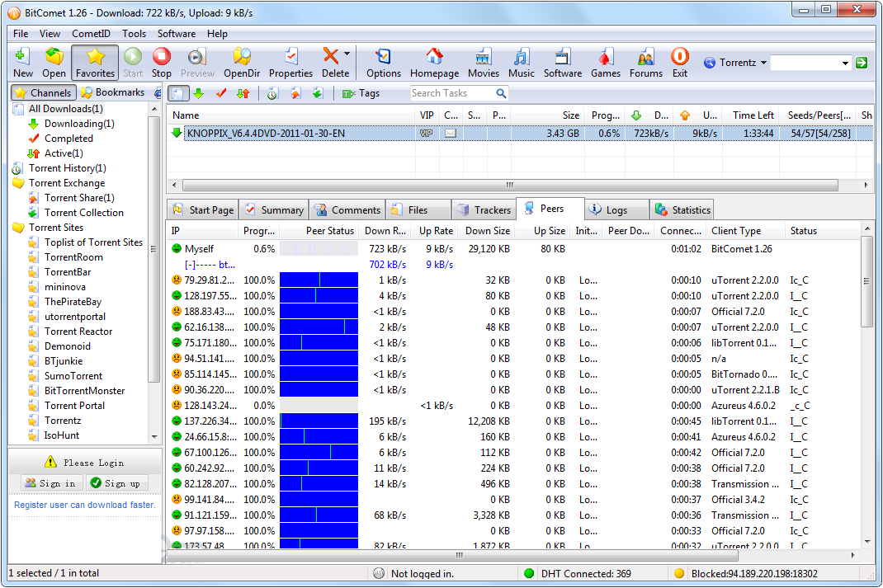Click the Music toolbar icon

(522, 62)
